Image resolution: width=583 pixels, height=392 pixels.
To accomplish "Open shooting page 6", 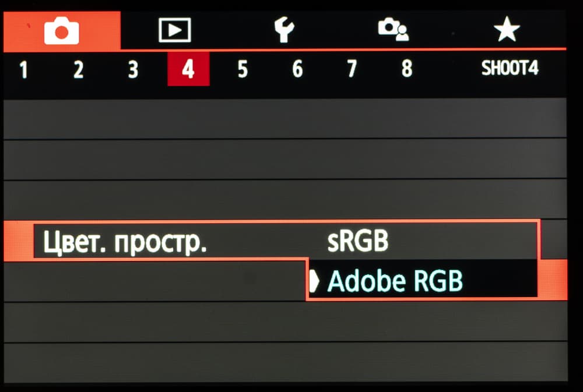I will (x=297, y=69).
